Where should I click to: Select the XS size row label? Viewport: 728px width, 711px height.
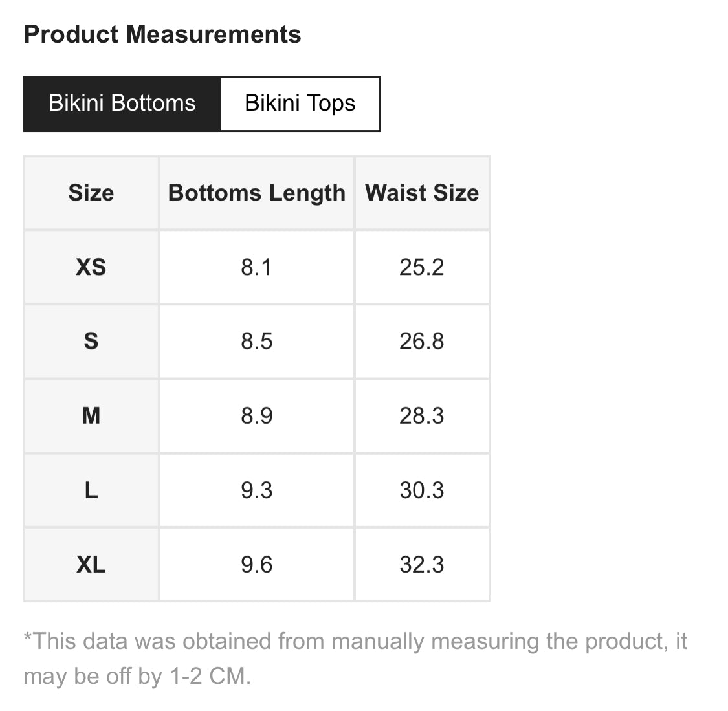pos(91,267)
